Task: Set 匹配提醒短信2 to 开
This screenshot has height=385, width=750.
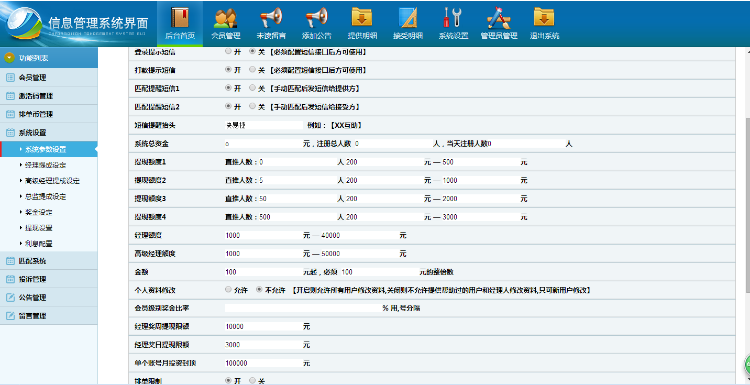Action: (228, 107)
